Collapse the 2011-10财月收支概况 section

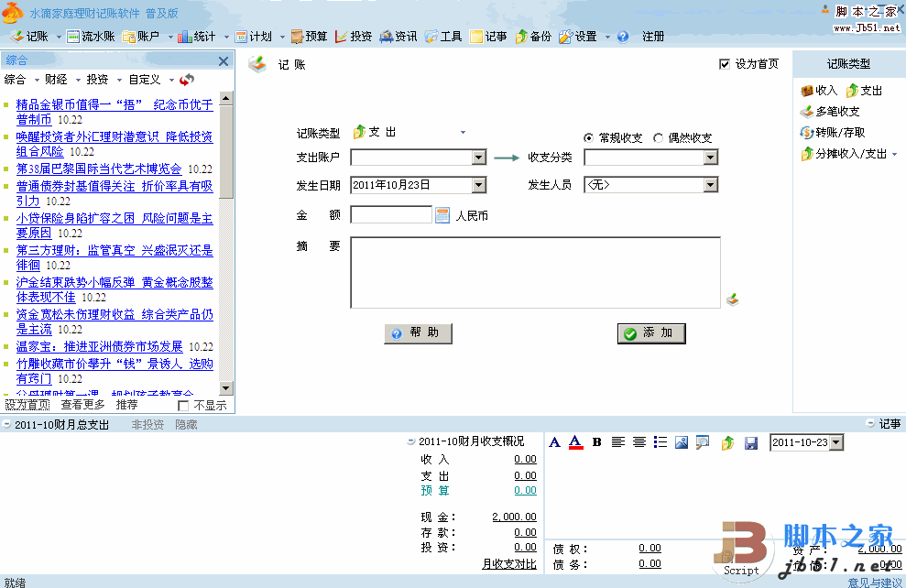410,441
